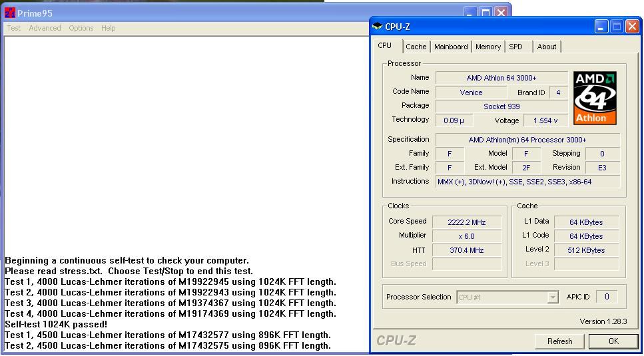This screenshot has width=644, height=356.
Task: Click the M19922943 test line in Prime95
Action: click(170, 292)
